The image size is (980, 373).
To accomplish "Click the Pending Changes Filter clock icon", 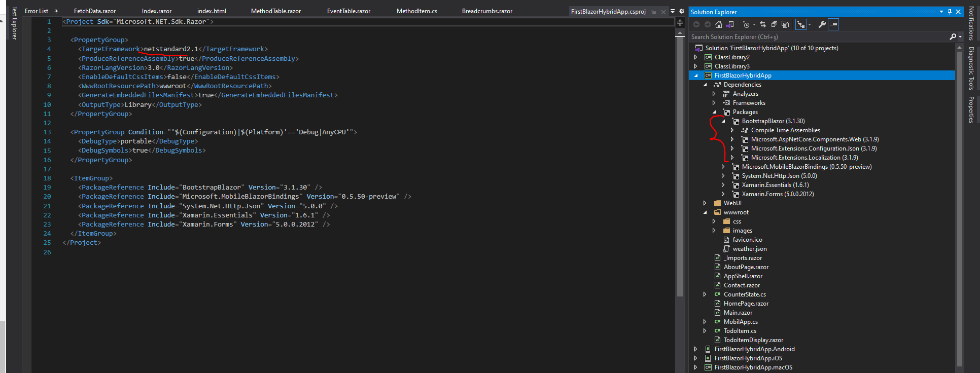I will point(746,24).
